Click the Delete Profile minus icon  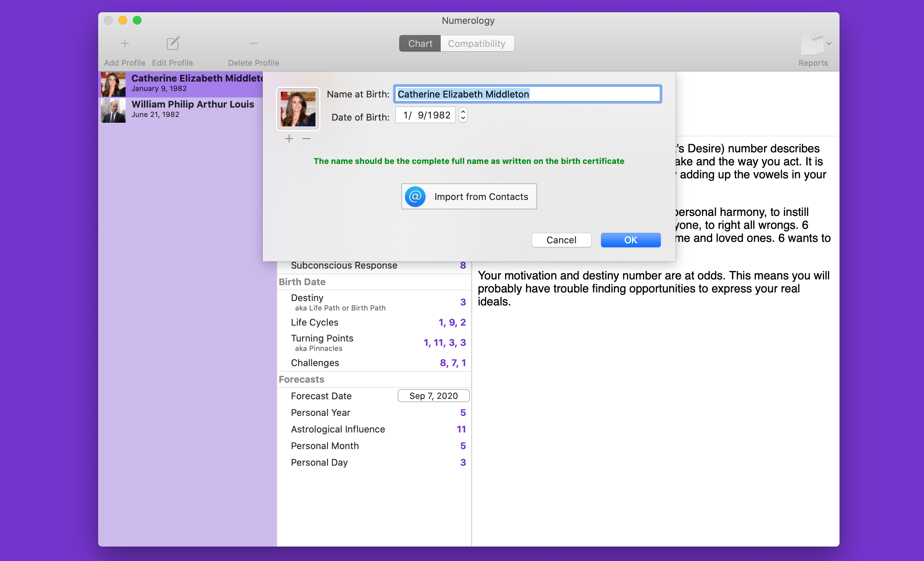pyautogui.click(x=253, y=43)
